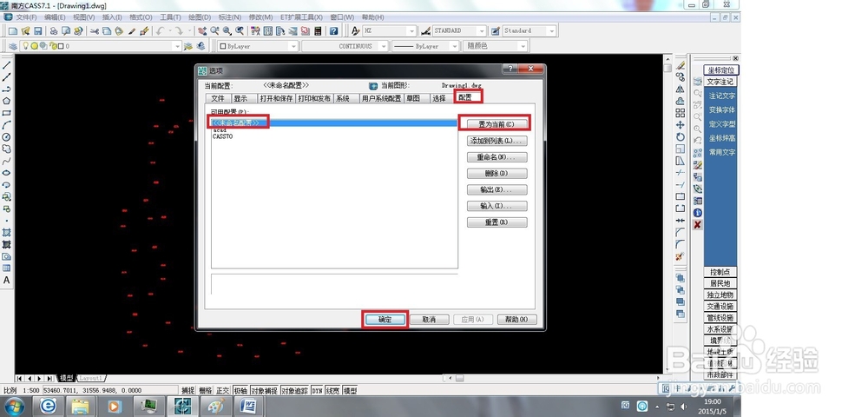Toggle 捕捉 snap mode in status bar

click(x=188, y=390)
